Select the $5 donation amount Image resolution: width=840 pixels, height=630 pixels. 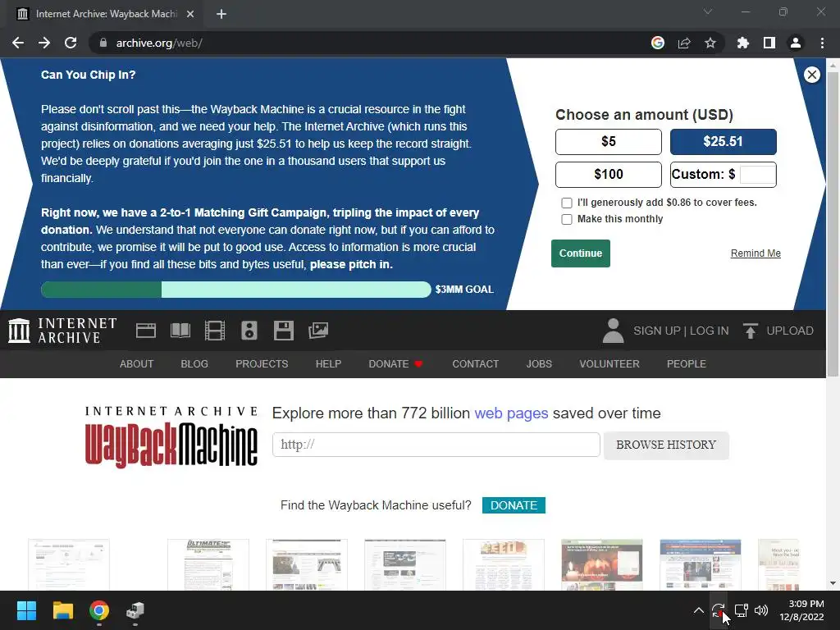pyautogui.click(x=609, y=141)
